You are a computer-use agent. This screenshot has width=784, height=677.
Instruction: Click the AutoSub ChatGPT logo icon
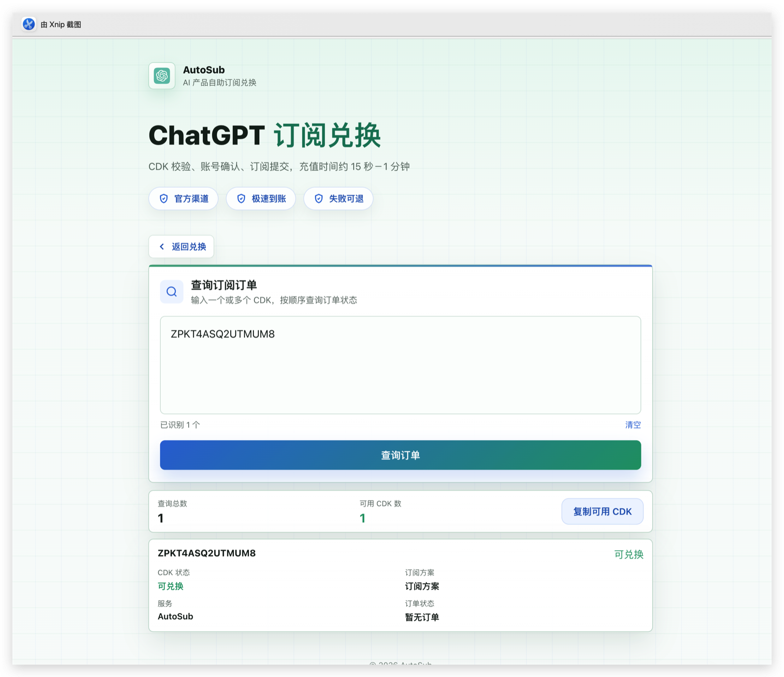pos(162,76)
